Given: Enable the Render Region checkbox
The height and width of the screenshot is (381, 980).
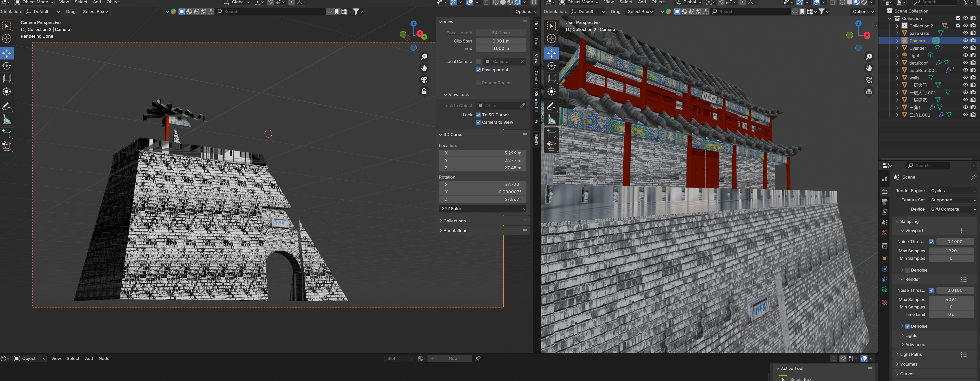Looking at the screenshot, I should click(x=478, y=83).
